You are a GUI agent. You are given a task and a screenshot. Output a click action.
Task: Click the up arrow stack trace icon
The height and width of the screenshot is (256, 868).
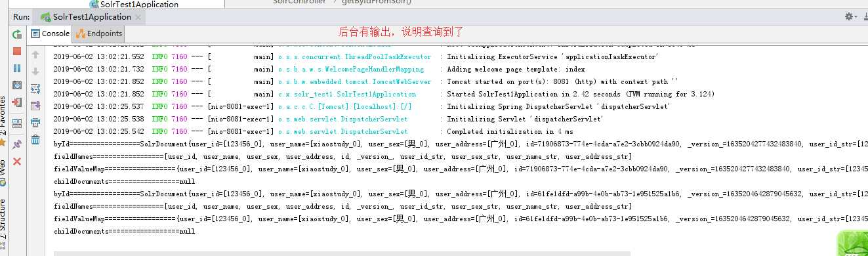[35, 54]
